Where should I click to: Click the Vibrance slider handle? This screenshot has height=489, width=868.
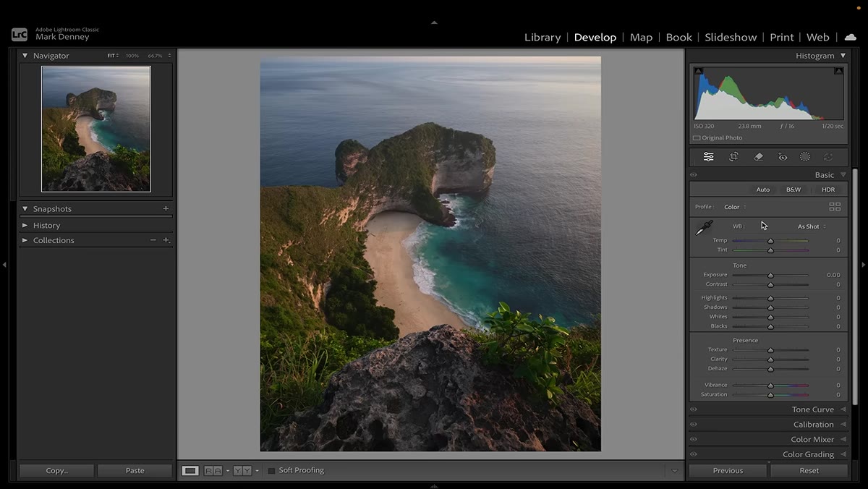770,386
